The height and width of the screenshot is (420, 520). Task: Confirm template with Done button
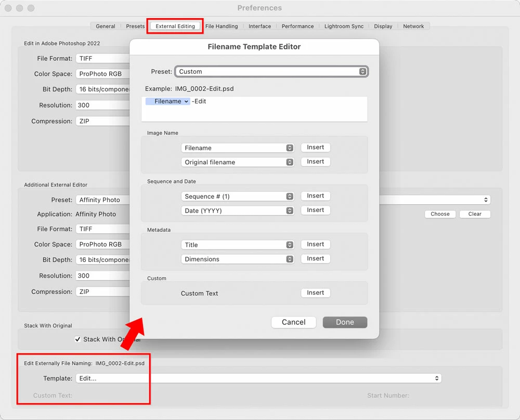click(345, 322)
